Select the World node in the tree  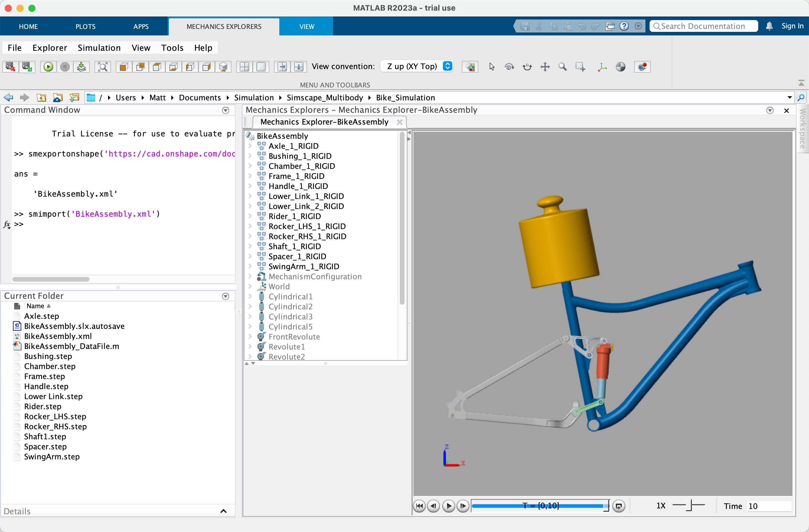pyautogui.click(x=278, y=286)
